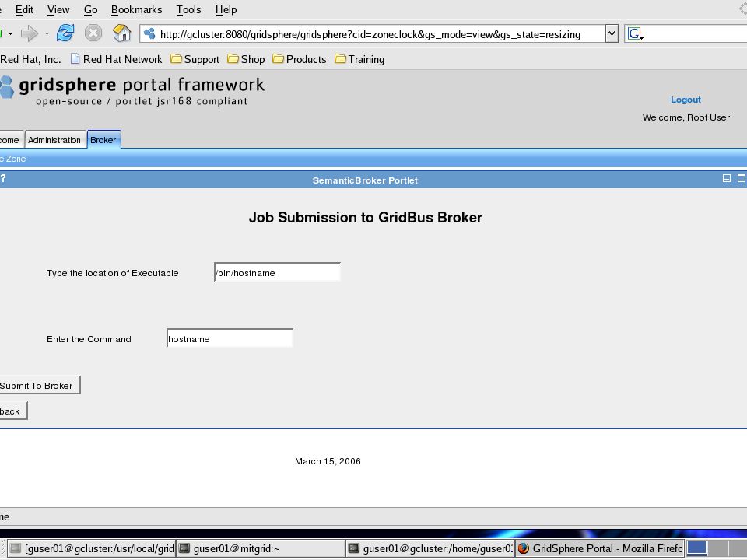This screenshot has height=560, width=747.
Task: Click the Job Submission to GridBus Broker heading
Action: (366, 217)
